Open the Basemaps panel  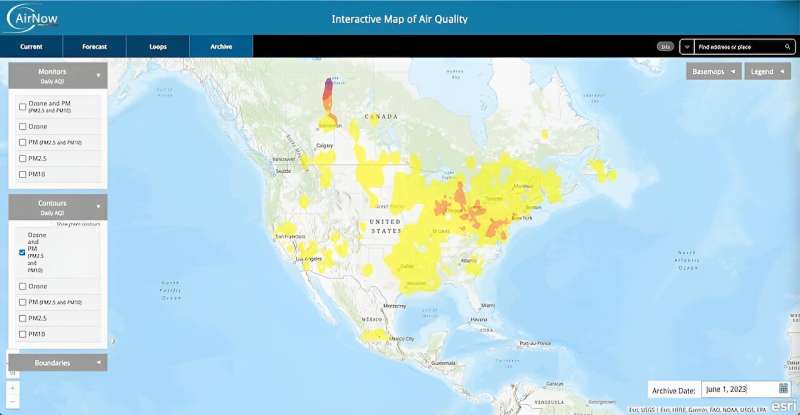click(x=714, y=72)
